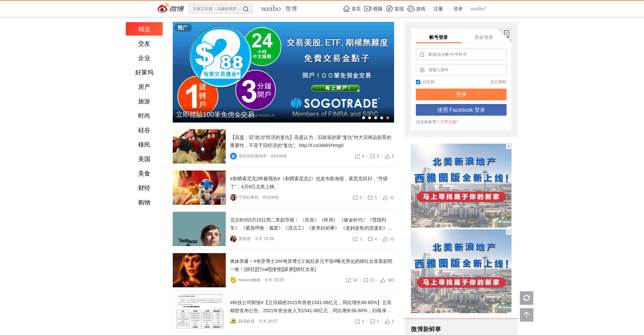Screen dimensions: 644x335
Task: Like the Houson猴姆 post
Action: 383,280
